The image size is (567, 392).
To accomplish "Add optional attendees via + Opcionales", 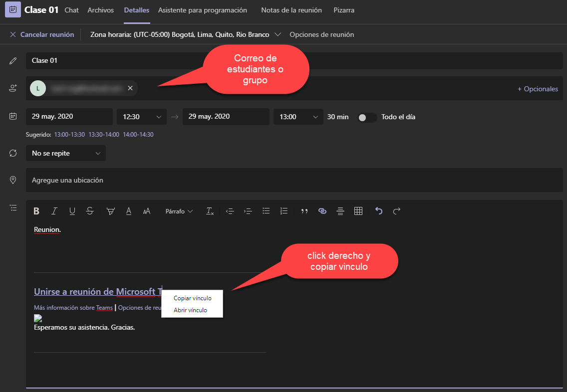I will click(x=538, y=89).
